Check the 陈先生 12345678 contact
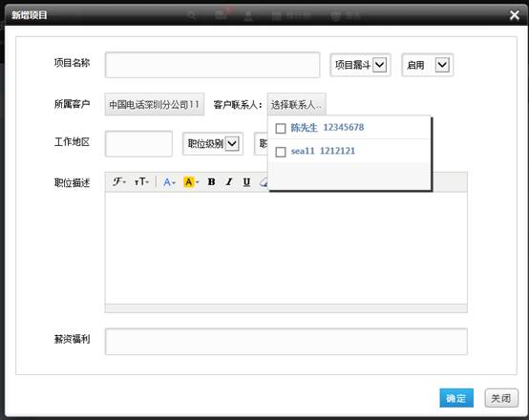The height and width of the screenshot is (420, 529). point(281,128)
